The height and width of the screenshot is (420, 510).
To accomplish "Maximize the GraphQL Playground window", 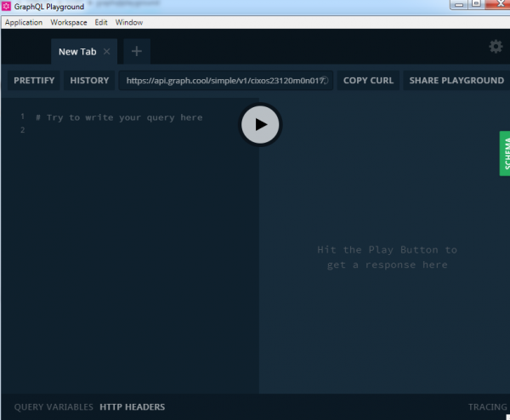I will point(476,4).
